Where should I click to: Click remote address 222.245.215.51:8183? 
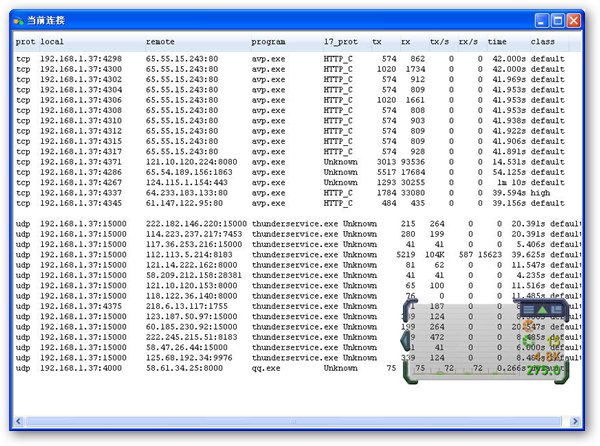pos(191,337)
